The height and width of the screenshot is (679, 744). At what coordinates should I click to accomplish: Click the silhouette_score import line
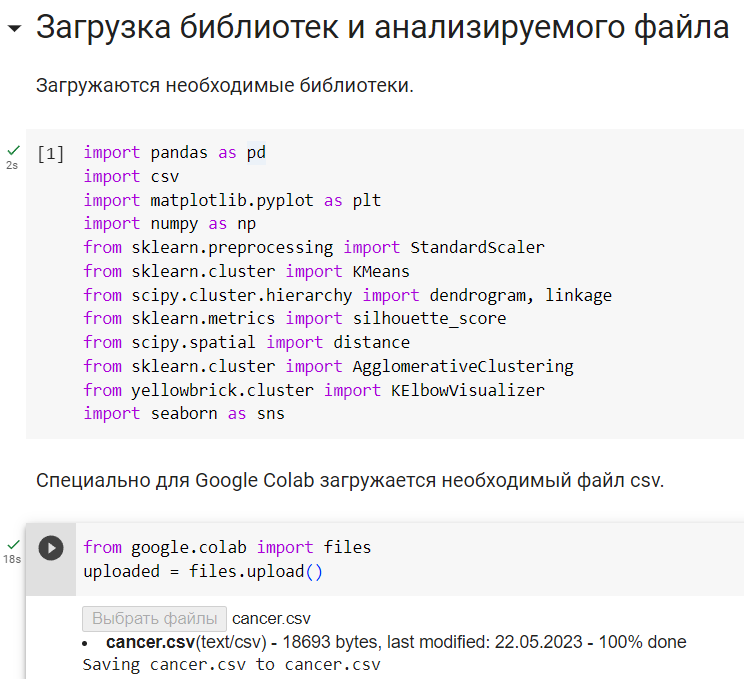pos(295,318)
